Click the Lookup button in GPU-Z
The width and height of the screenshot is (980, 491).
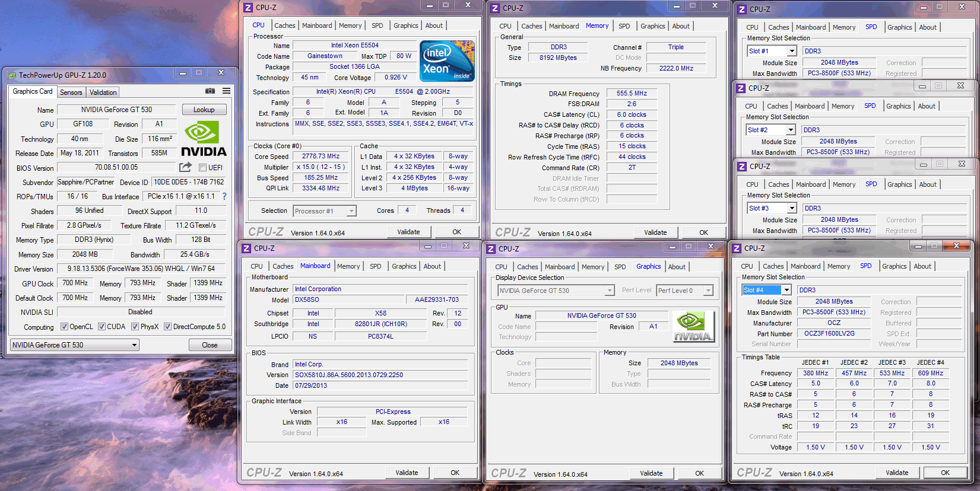tap(204, 110)
